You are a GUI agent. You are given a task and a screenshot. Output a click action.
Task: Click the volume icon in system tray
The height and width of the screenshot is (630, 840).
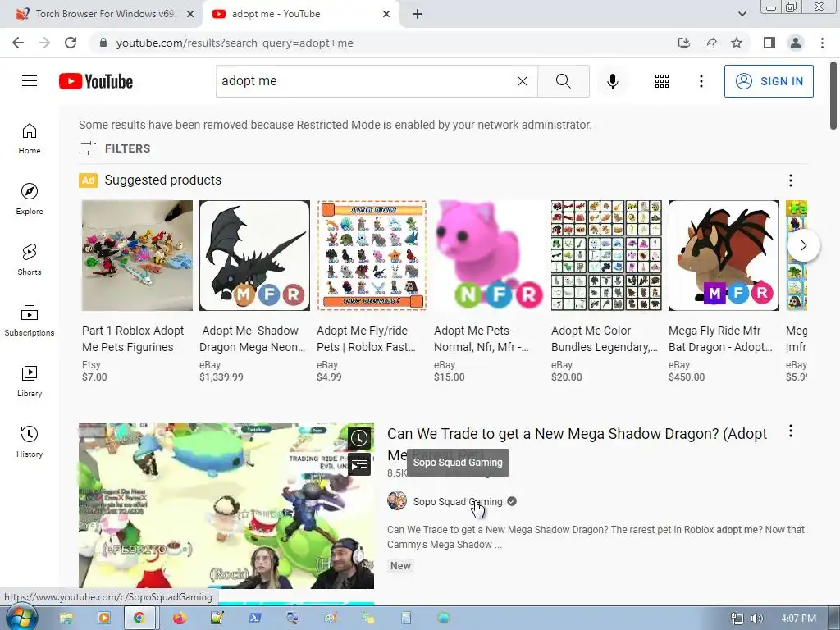[x=756, y=619]
